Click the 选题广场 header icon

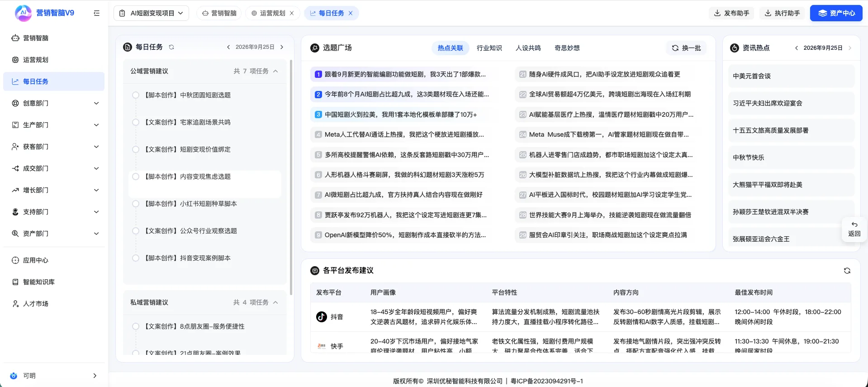tap(315, 48)
